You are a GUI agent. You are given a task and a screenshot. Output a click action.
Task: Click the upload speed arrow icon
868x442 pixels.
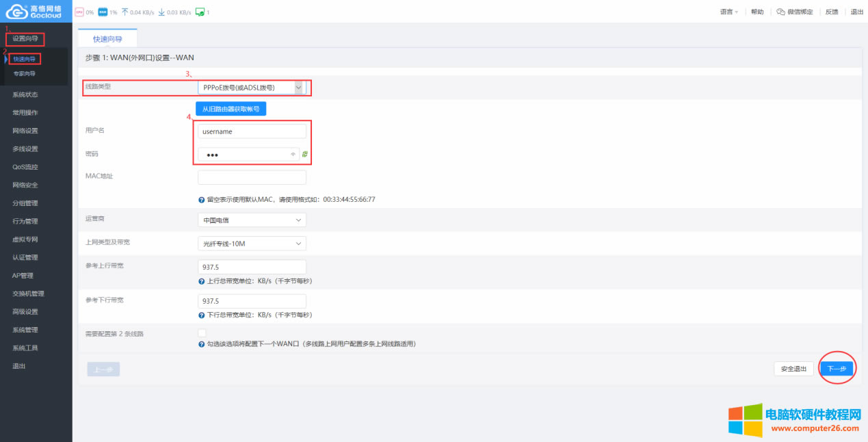pos(125,12)
